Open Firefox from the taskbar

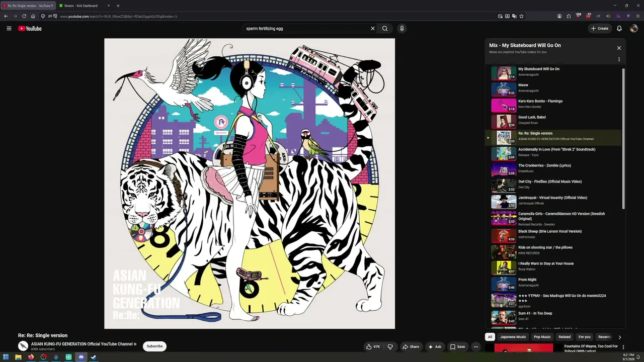(31, 357)
